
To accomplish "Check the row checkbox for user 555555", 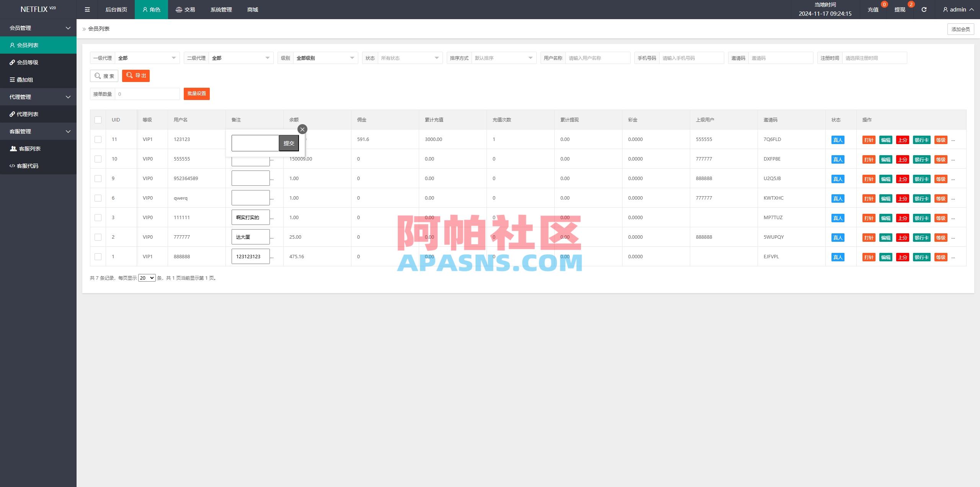I will 98,159.
